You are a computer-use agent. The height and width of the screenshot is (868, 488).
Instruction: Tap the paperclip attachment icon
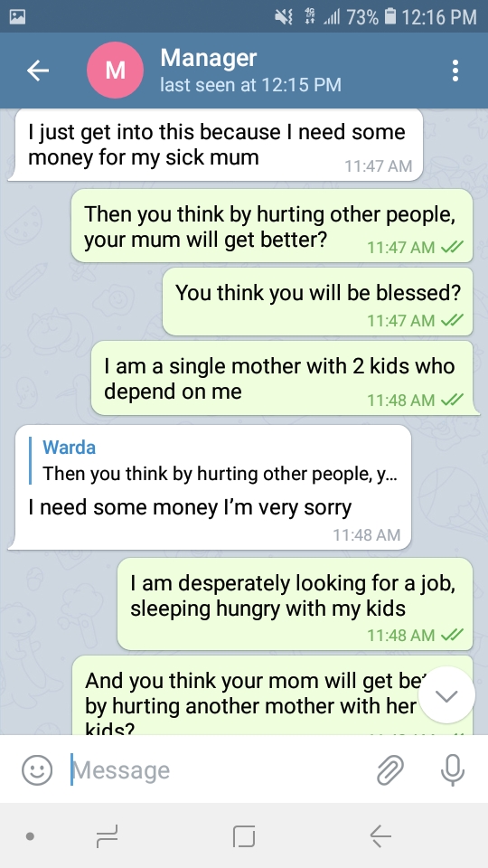click(x=390, y=769)
